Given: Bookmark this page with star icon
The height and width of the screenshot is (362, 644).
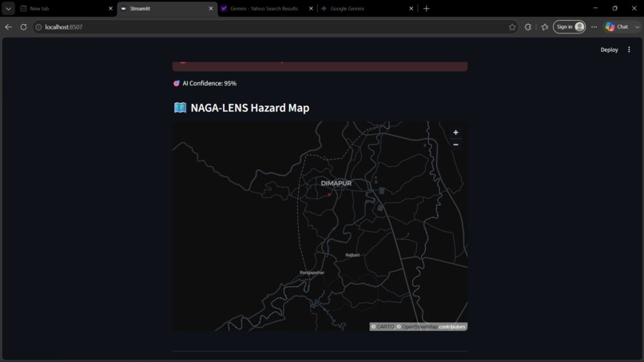Looking at the screenshot, I should (x=512, y=26).
